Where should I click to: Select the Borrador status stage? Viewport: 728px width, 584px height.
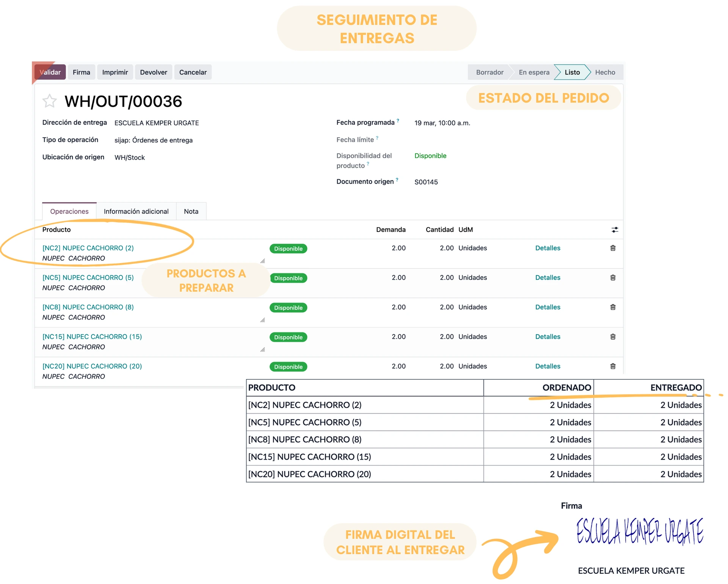tap(490, 72)
